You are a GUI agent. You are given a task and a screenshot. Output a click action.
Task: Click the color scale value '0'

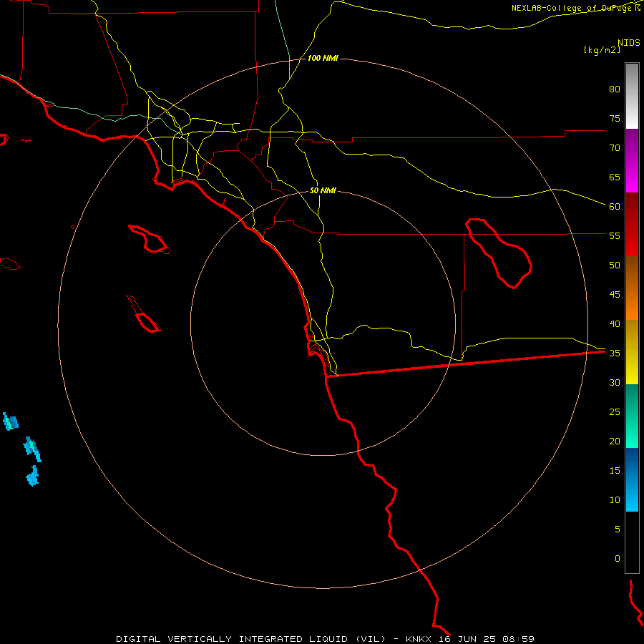618,559
